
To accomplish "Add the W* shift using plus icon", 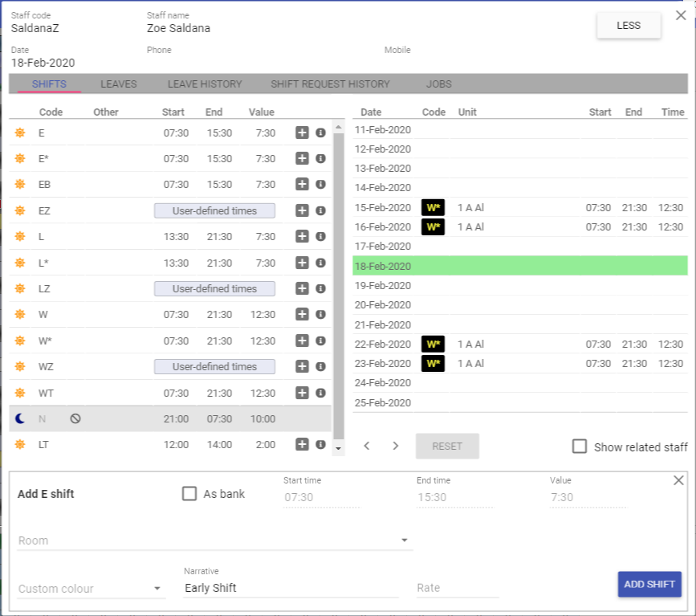I will click(302, 341).
